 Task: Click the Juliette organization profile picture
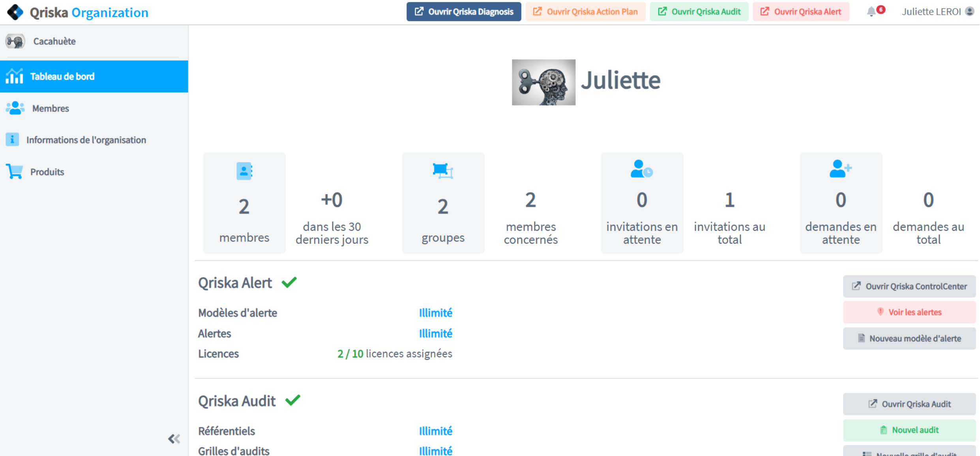543,82
